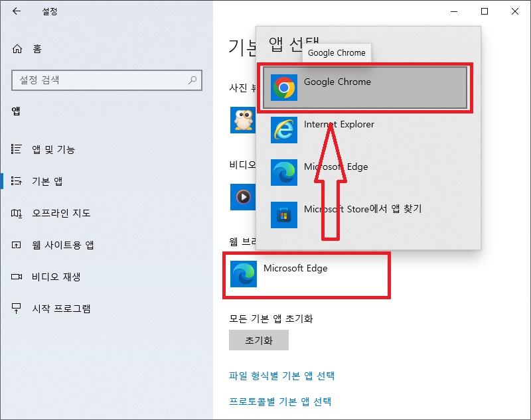
Task: Click the Edge logo in popup
Action: [x=284, y=173]
